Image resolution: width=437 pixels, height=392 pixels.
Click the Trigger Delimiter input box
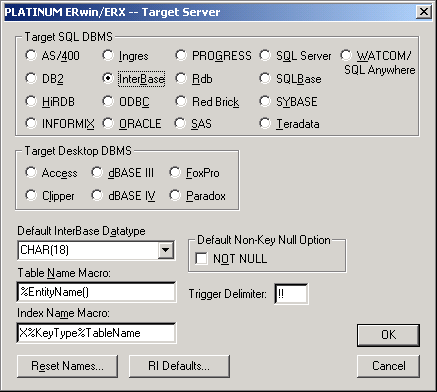pyautogui.click(x=291, y=294)
